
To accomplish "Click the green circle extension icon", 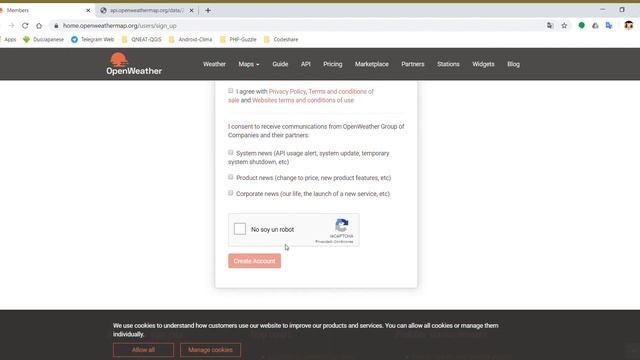I will 582,25.
